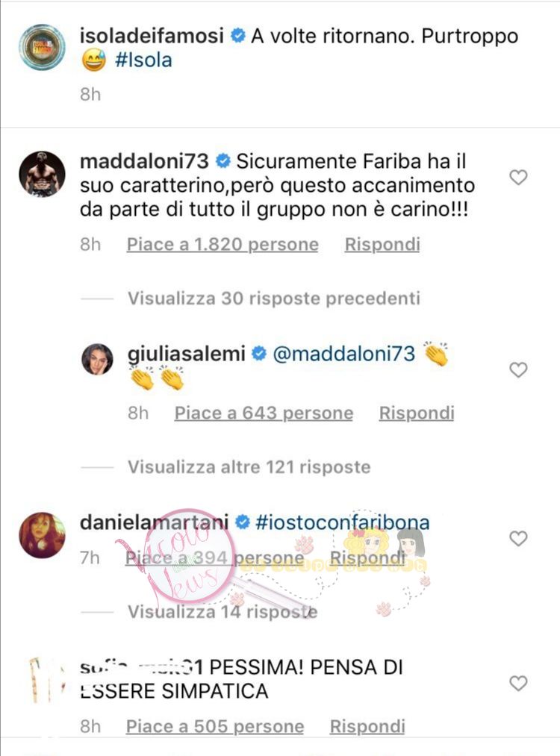The height and width of the screenshot is (756, 560).
Task: Open the @maddaloni73 mention in giuliasalemi's reply
Action: click(344, 354)
